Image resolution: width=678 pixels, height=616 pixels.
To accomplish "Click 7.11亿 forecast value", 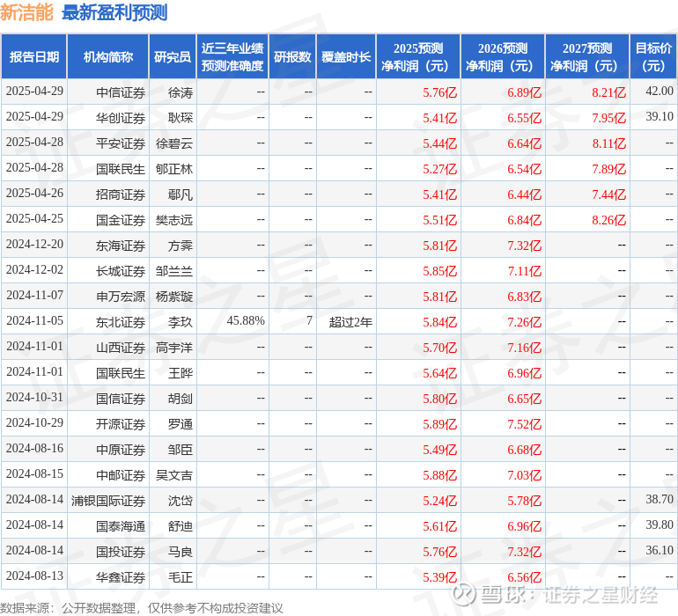I will pos(525,271).
